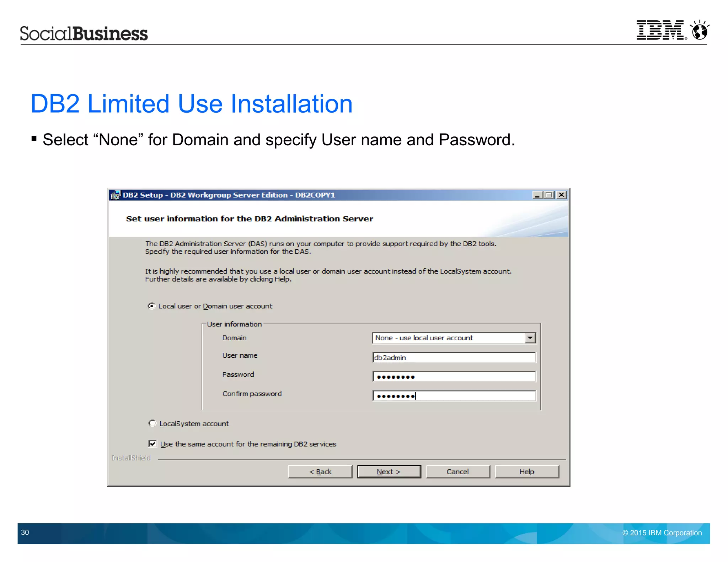This screenshot has width=728, height=562.
Task: Click the DB2 Setup title bar icon
Action: (115, 195)
